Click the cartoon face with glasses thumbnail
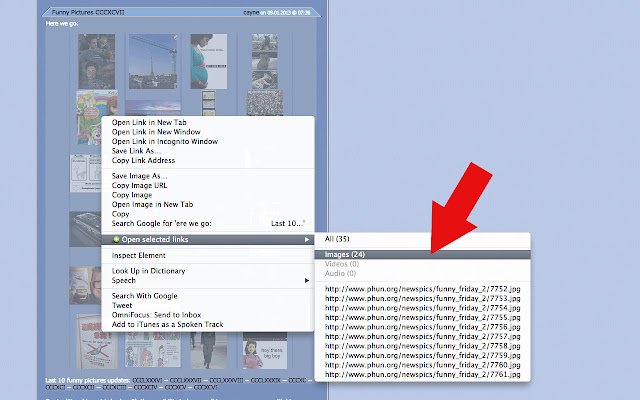This screenshot has height=400, width=640. click(85, 285)
